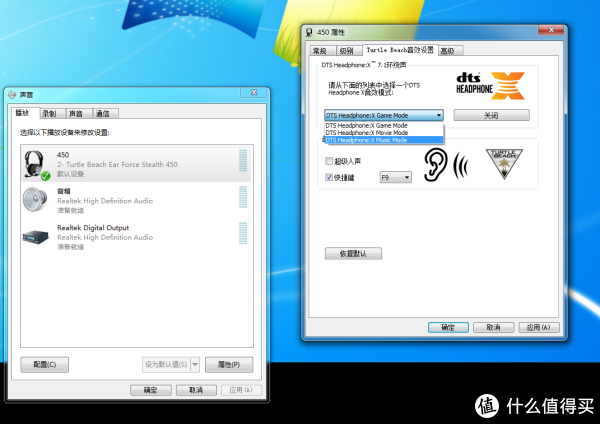Viewport: 600px width, 424px height.
Task: Expand the 设为默认值 dropdown arrow
Action: click(195, 364)
